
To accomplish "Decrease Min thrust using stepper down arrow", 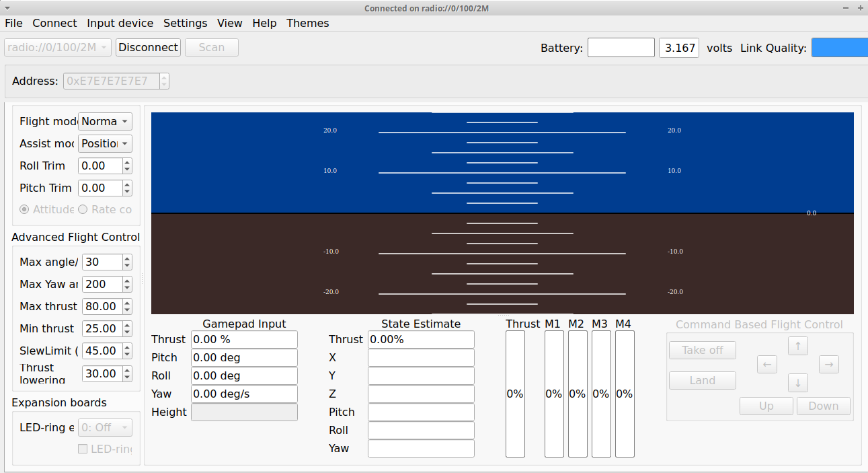I will (127, 332).
